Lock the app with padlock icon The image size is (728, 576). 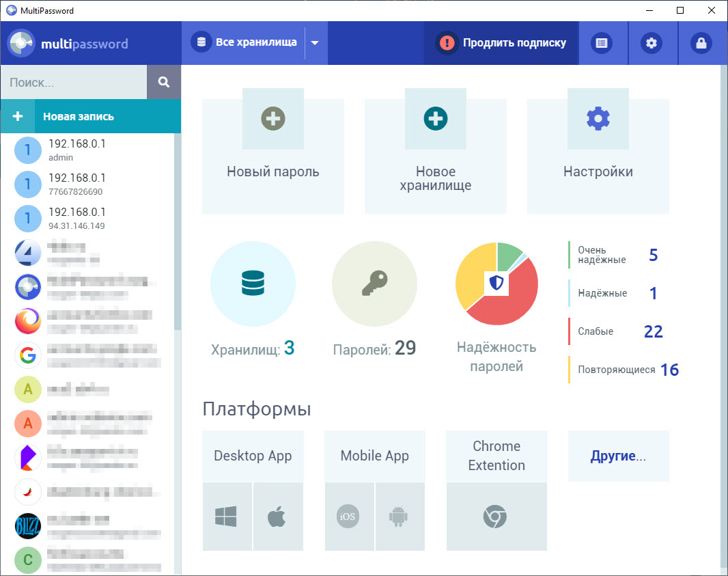point(701,43)
